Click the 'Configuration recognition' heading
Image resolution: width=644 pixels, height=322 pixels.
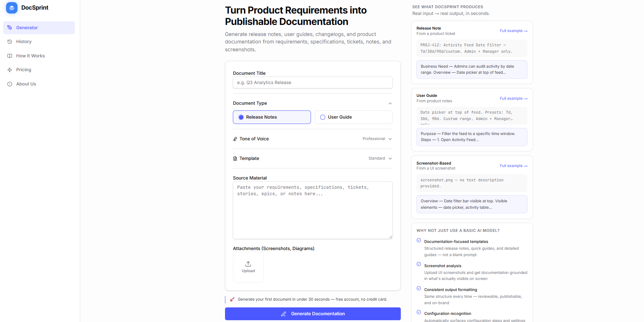(448, 313)
